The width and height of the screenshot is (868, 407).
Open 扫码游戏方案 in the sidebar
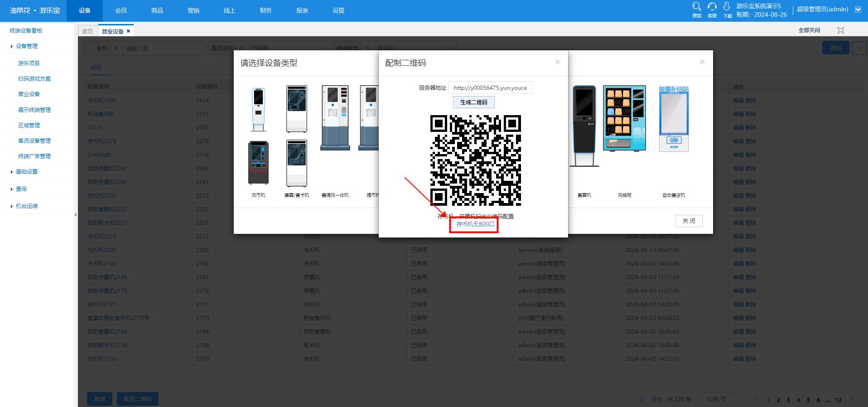click(x=34, y=79)
